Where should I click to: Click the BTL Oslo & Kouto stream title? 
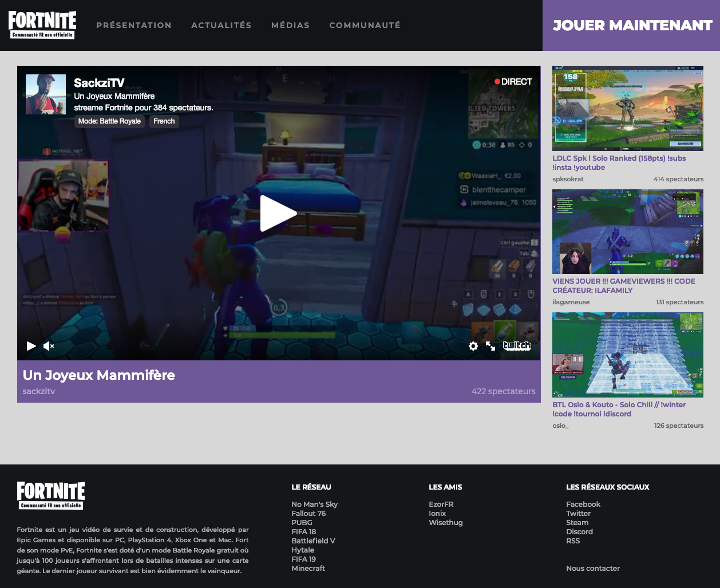point(619,409)
